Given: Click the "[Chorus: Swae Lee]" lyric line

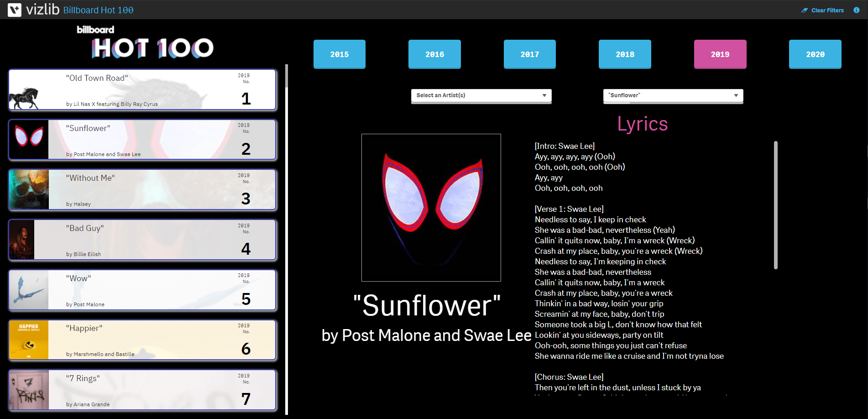Looking at the screenshot, I should (x=569, y=377).
